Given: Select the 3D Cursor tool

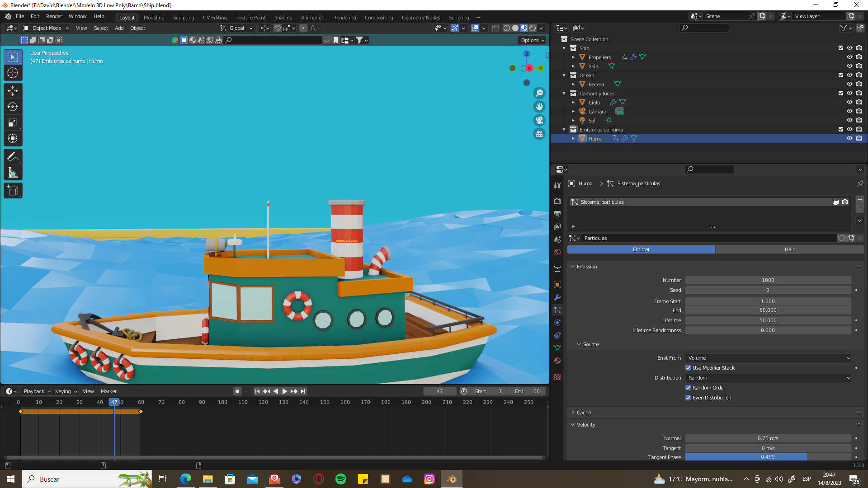Looking at the screenshot, I should click(x=13, y=73).
